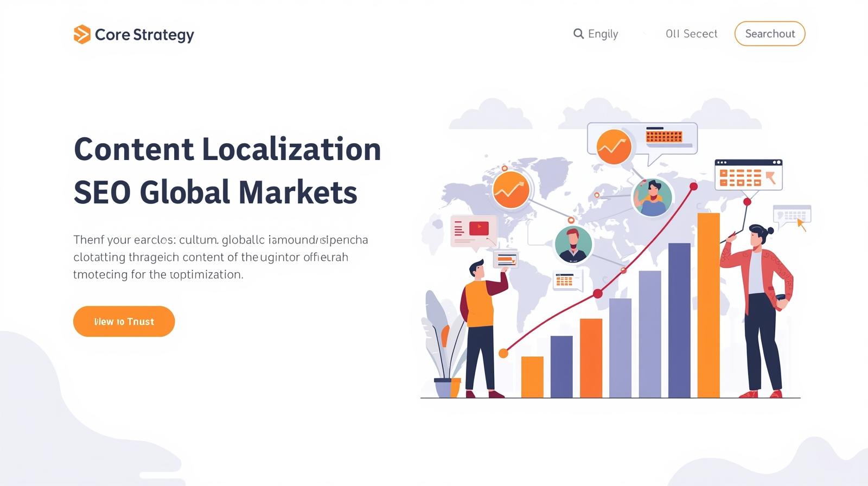Click the orange start point of trend line
Viewport: 868px width, 486px height.
tap(503, 354)
